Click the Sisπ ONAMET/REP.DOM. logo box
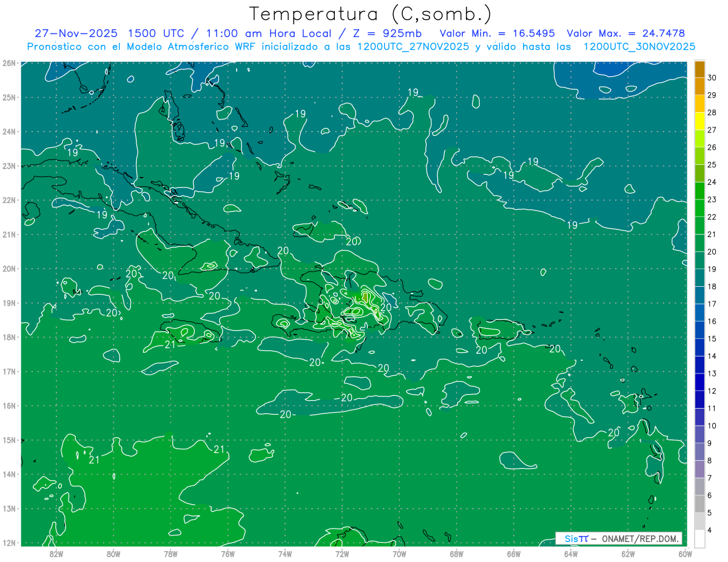The height and width of the screenshot is (562, 728). [619, 538]
